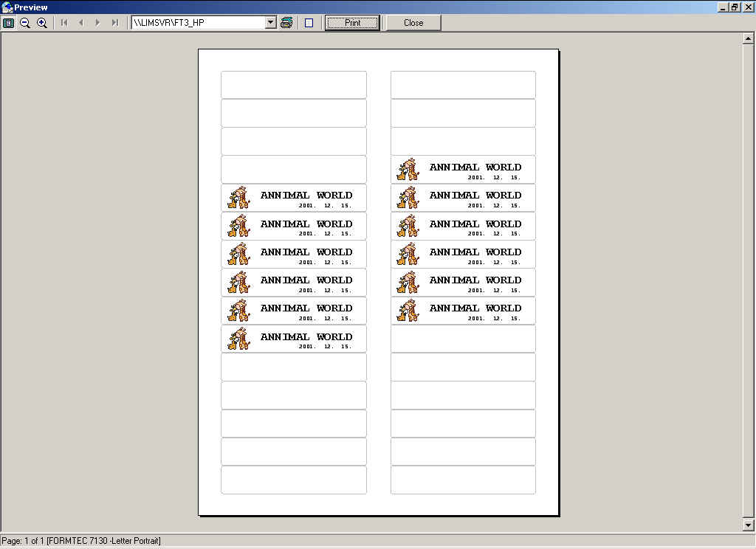The width and height of the screenshot is (756, 549).
Task: Click the first ANNIMAL WORLD label in right column
Action: [x=463, y=170]
